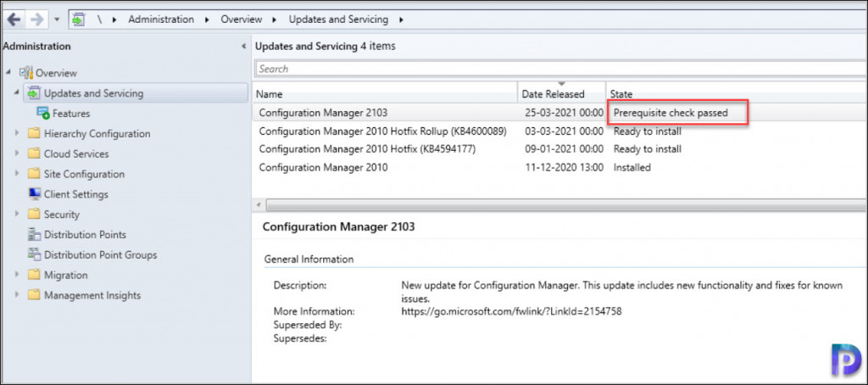Open Distribution Points node
The image size is (868, 385).
[x=86, y=235]
